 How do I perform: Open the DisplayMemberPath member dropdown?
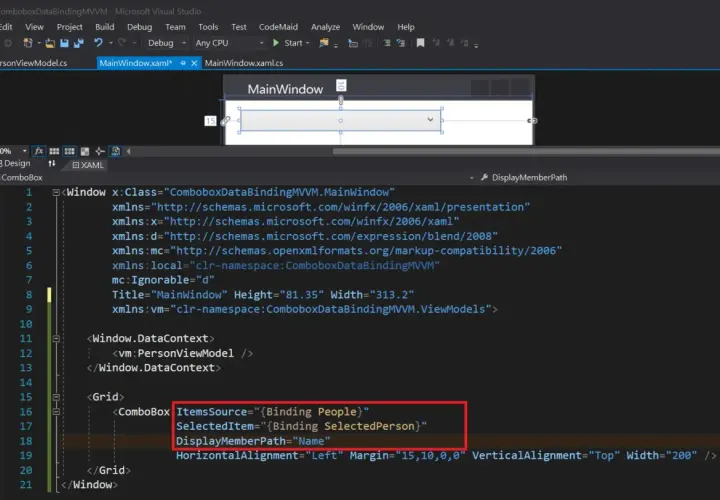click(599, 177)
